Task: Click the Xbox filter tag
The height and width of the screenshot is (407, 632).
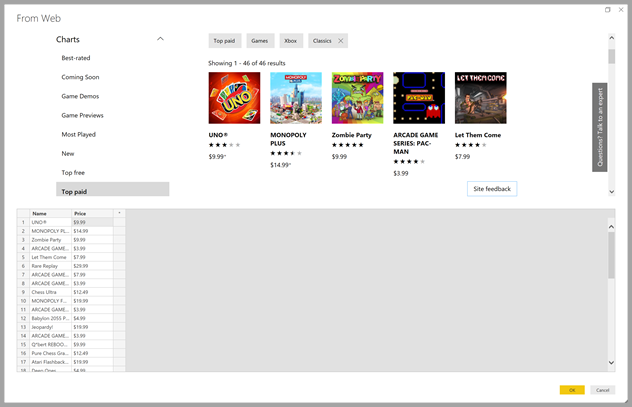Action: click(291, 41)
